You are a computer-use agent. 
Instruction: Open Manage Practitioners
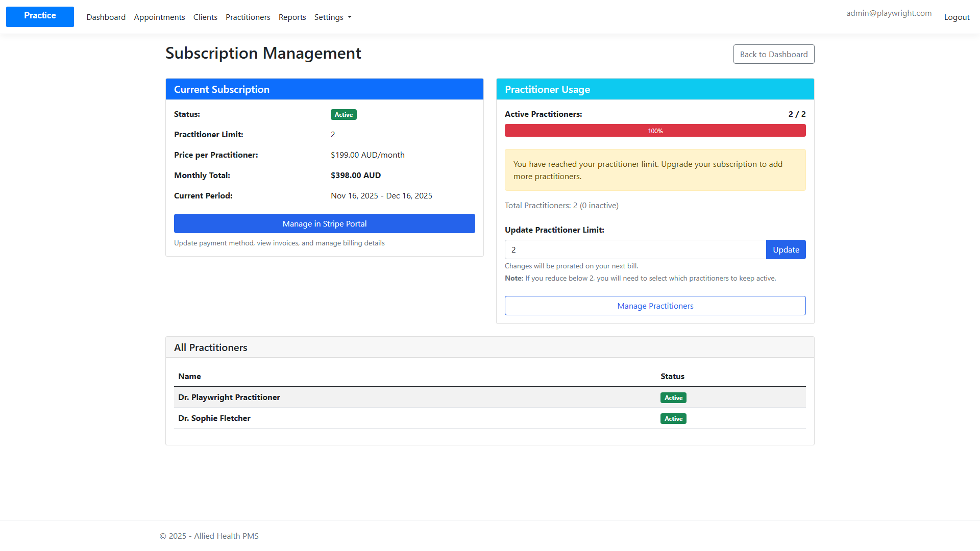[x=655, y=306]
